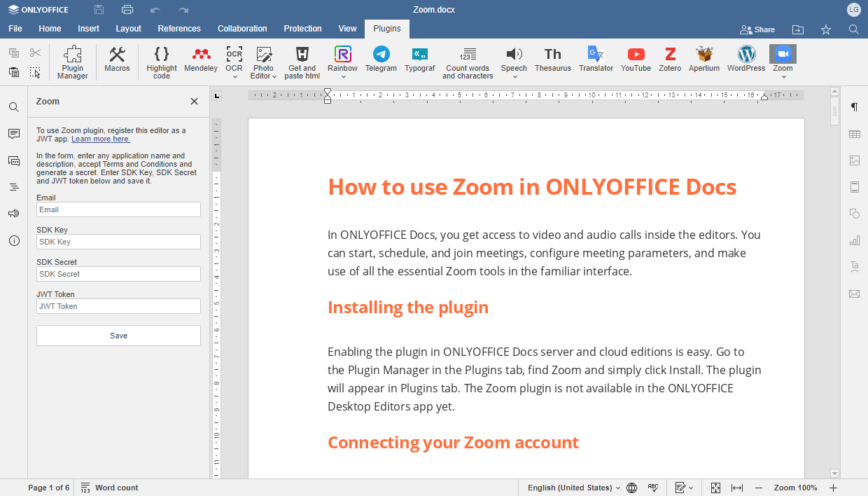This screenshot has height=496, width=868.
Task: Switch to the Layout tab
Action: pyautogui.click(x=128, y=29)
